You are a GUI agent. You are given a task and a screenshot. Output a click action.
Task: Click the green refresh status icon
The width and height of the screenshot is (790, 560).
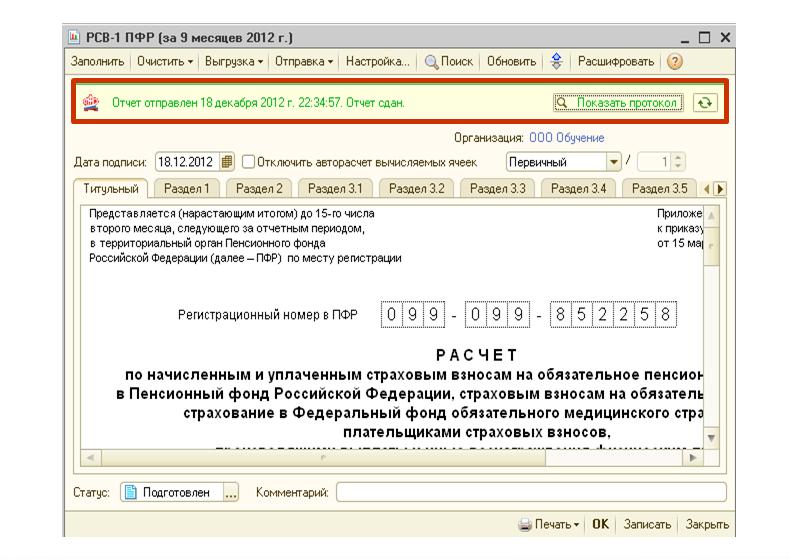(706, 103)
